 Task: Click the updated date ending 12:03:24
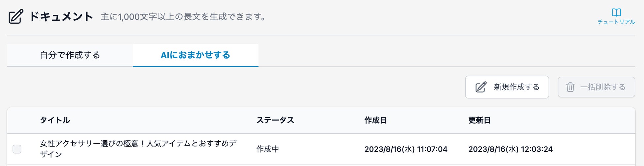pos(510,149)
